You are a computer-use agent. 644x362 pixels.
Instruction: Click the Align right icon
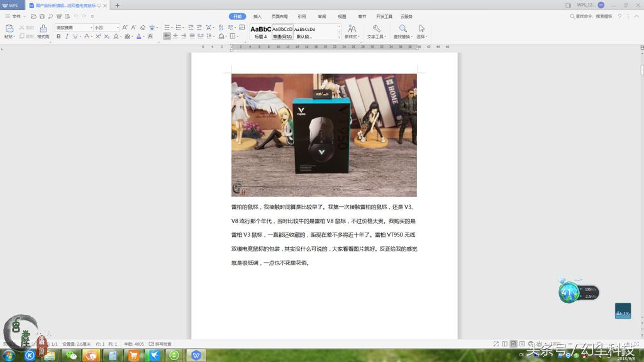184,36
